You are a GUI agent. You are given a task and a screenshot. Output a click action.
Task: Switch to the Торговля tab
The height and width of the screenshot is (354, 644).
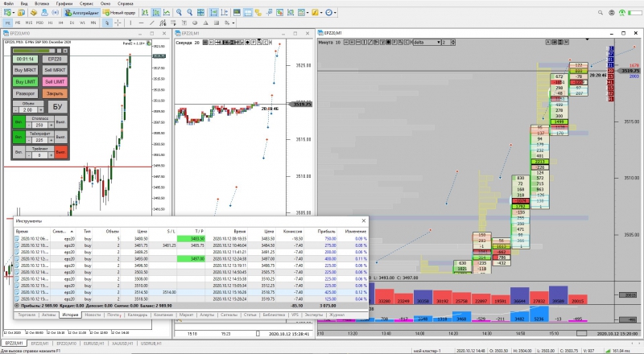(x=27, y=315)
